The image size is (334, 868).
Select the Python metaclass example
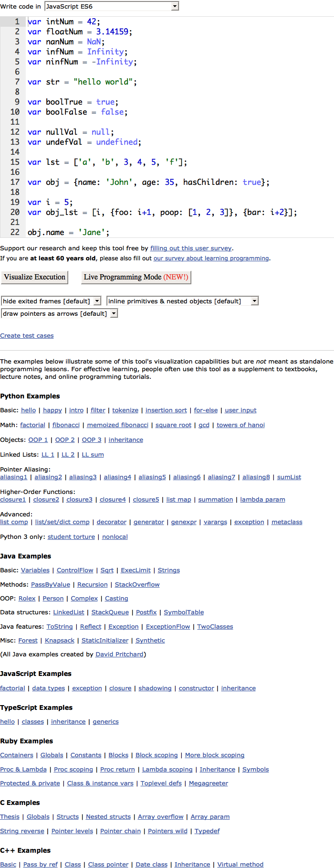click(287, 522)
